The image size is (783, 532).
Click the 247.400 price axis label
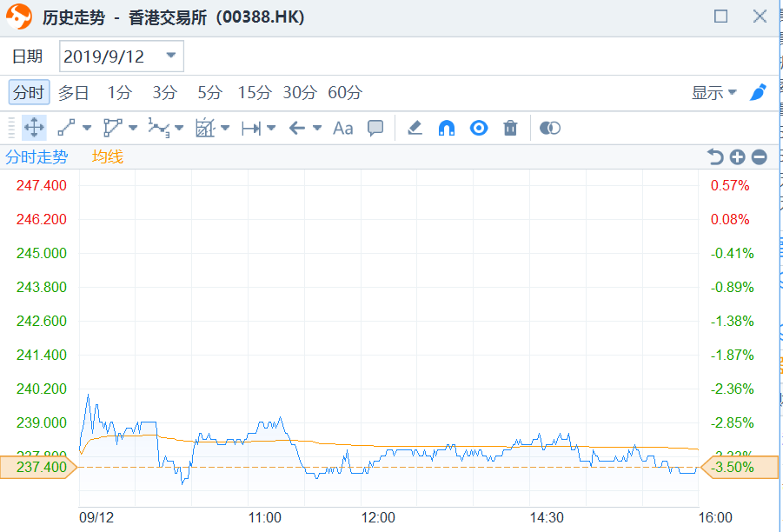pos(42,185)
